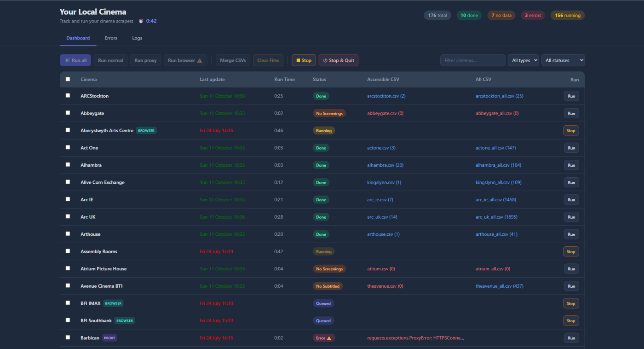Open the All types dropdown
This screenshot has width=644, height=349.
523,60
